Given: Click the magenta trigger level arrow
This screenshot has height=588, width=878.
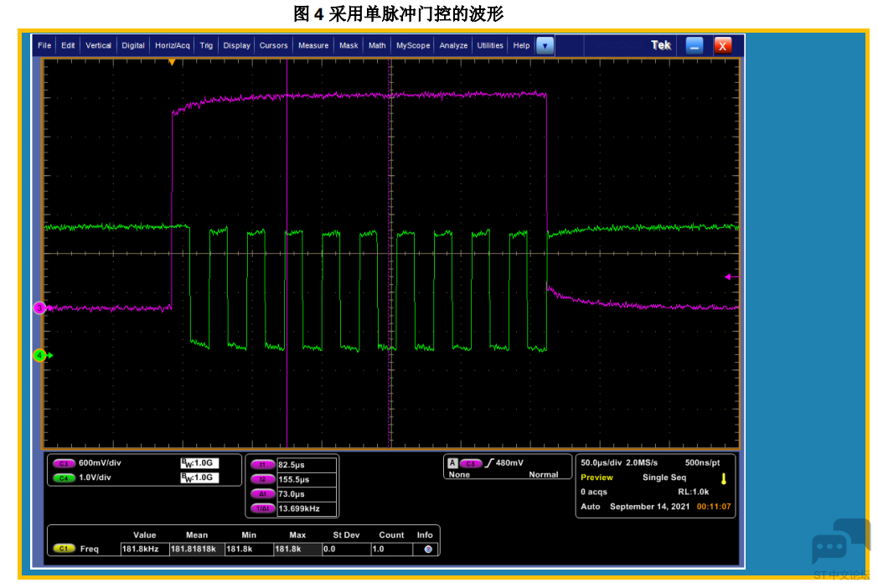Looking at the screenshot, I should 731,276.
